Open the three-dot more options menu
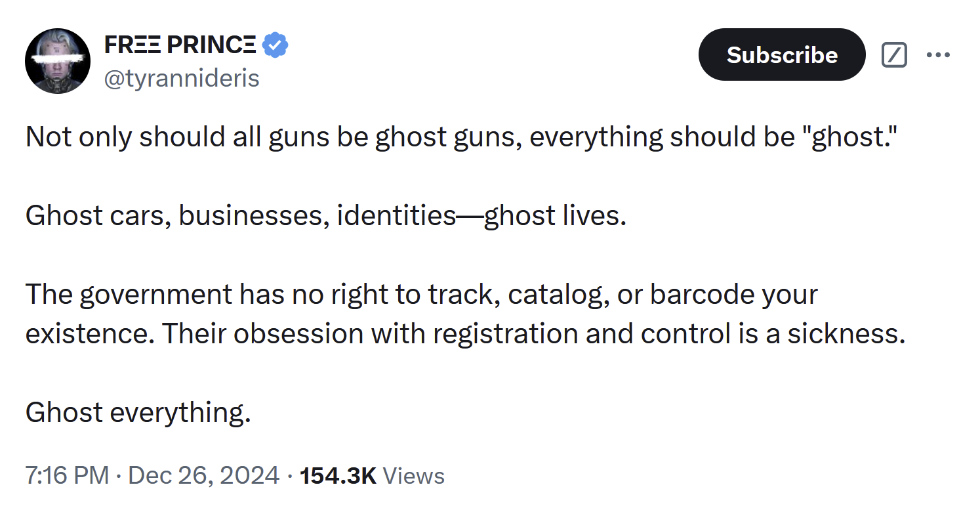The height and width of the screenshot is (510, 980). click(x=938, y=55)
